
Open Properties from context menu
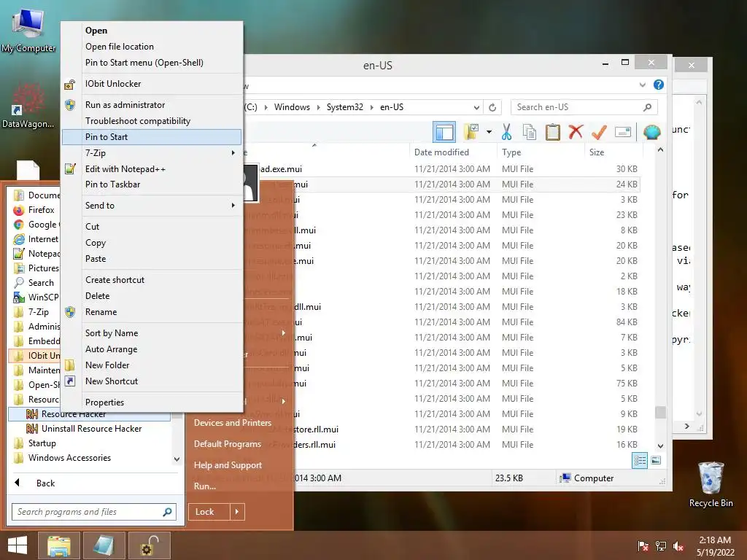tap(152, 402)
